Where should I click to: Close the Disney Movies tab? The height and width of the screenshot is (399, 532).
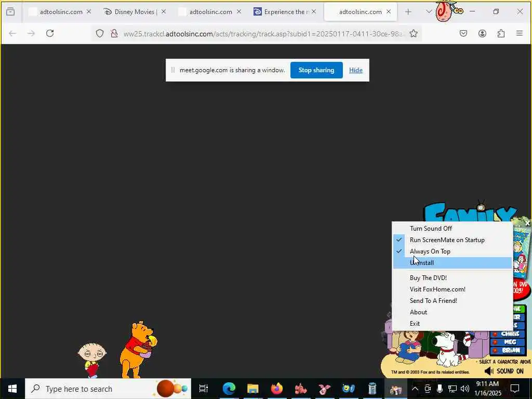164,12
